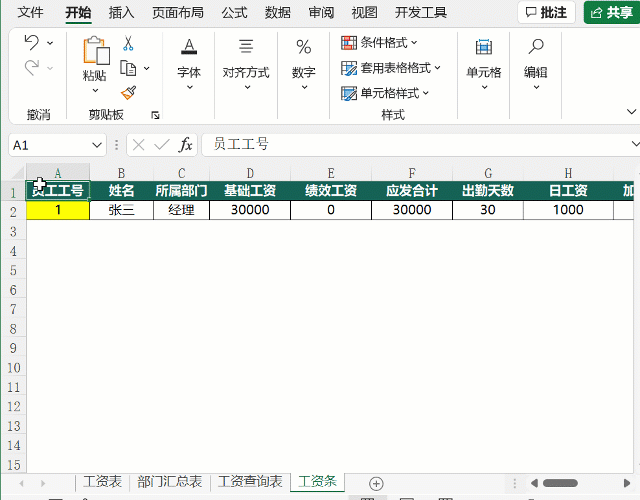Open the 对齐方式 alignment group
Viewport: 640px width, 500px height.
pyautogui.click(x=246, y=64)
